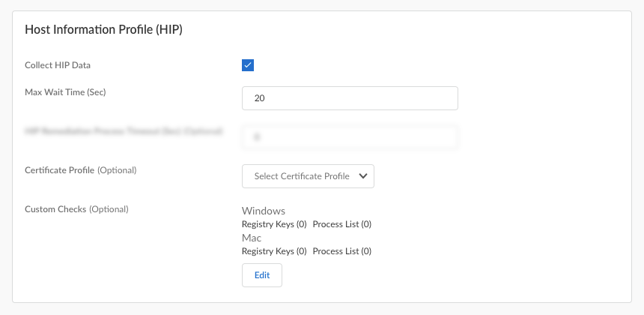
Task: Click the blurred timeout input field
Action: click(x=350, y=137)
